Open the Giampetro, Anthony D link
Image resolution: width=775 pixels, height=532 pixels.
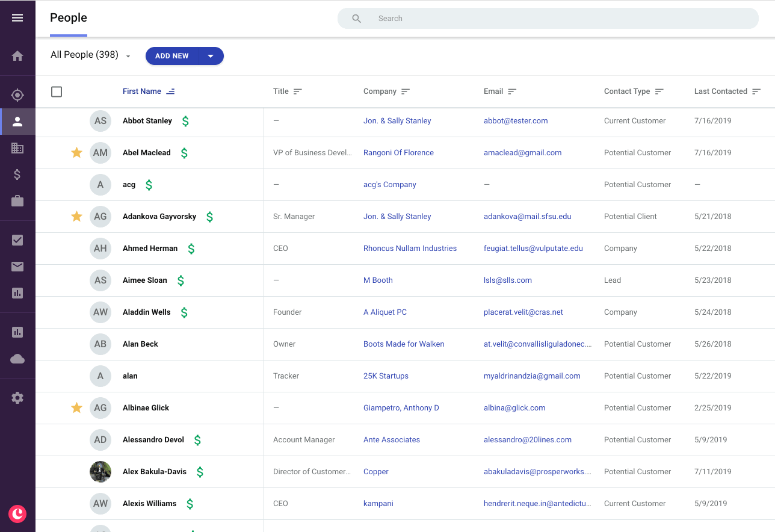[x=401, y=408]
